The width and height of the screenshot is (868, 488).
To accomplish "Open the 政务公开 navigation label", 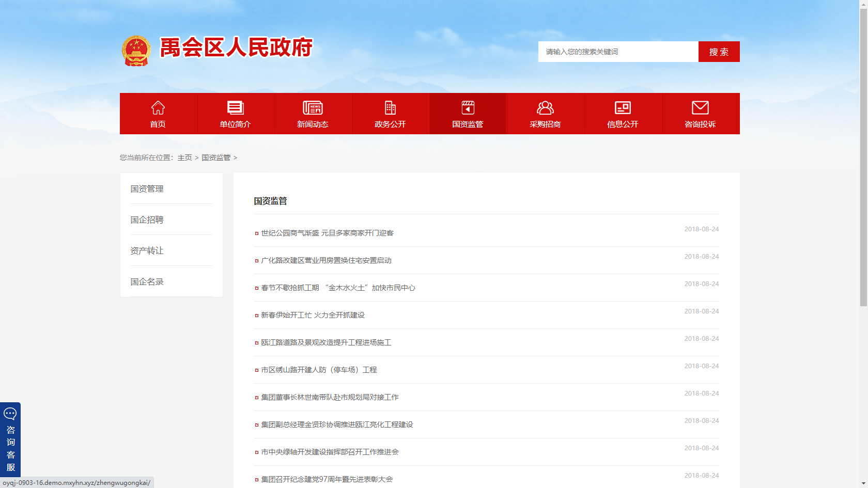I will [x=390, y=124].
